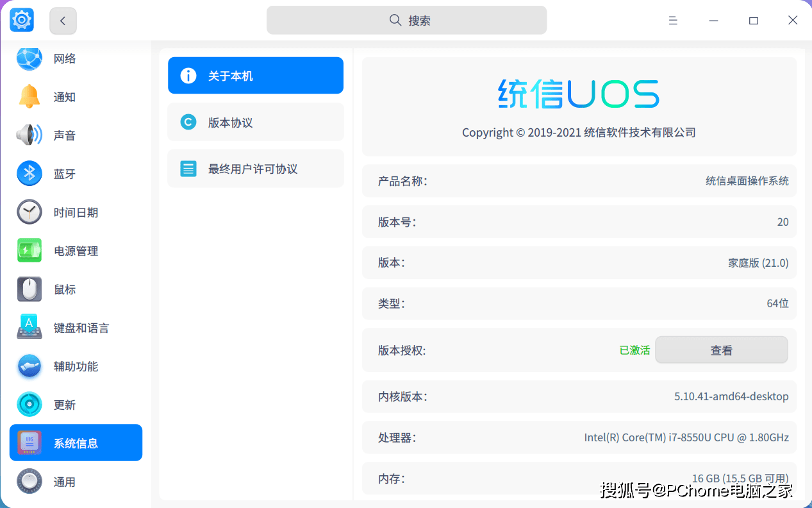Click the End User License document icon
812x508 pixels.
188,169
